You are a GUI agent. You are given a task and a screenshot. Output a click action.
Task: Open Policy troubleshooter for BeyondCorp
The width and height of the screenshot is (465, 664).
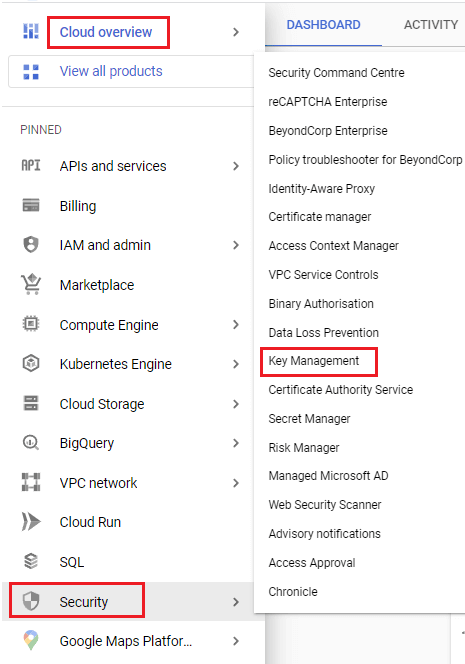click(x=365, y=160)
